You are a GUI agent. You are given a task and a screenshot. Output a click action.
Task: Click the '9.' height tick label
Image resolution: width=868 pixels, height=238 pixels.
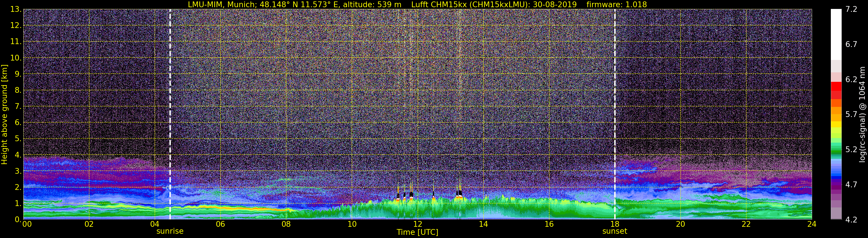coord(18,74)
